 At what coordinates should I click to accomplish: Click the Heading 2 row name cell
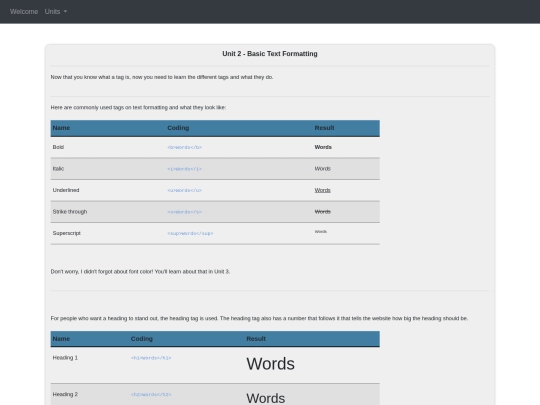click(x=65, y=394)
